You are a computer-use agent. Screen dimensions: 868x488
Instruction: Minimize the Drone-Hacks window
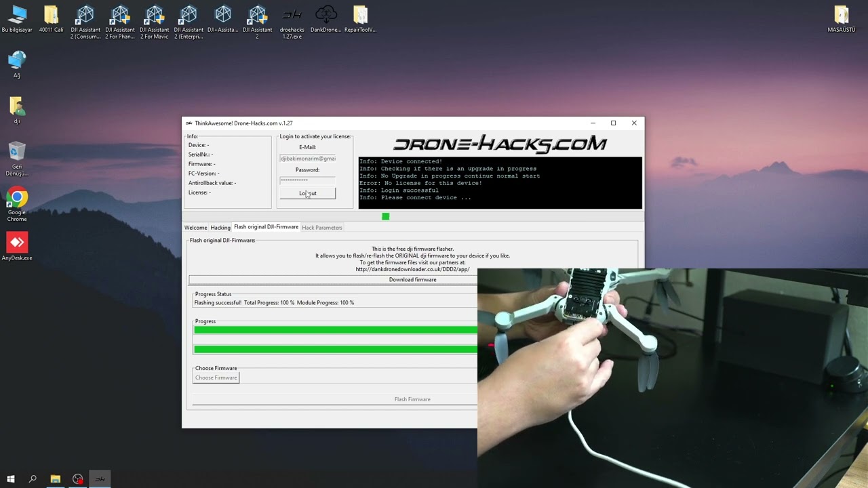coord(593,123)
